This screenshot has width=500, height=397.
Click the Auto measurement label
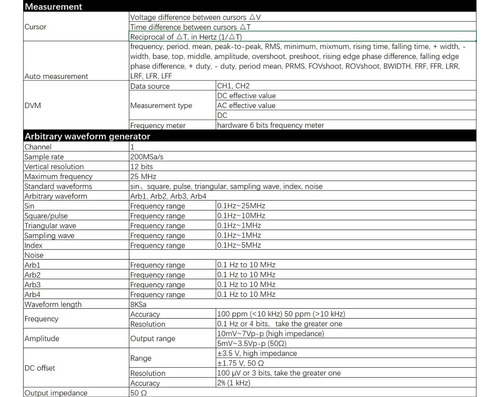pyautogui.click(x=76, y=61)
